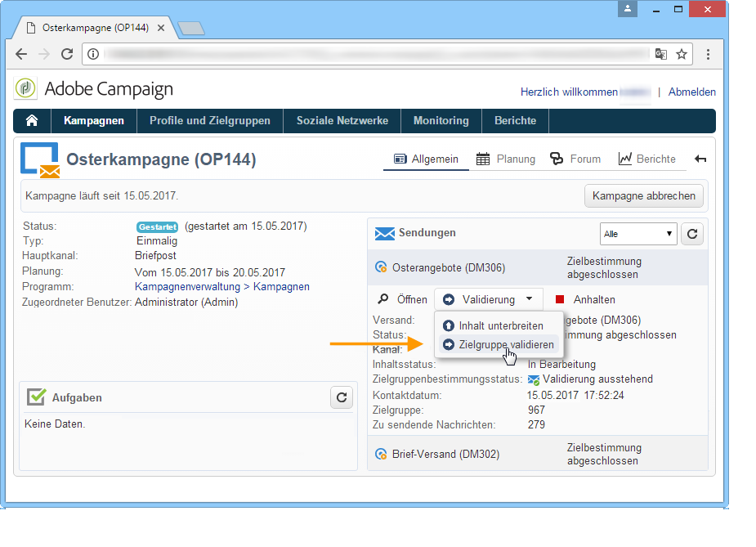756x547 pixels.
Task: Bookmark this page with the star icon
Action: coord(682,54)
